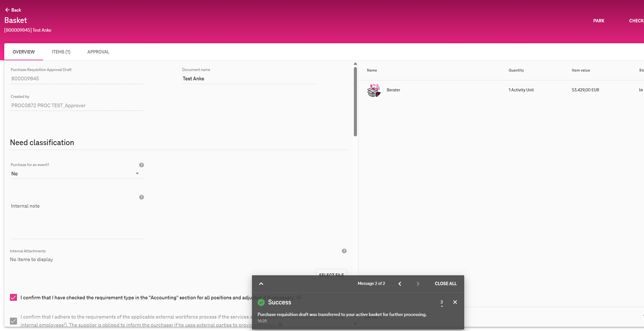This screenshot has width=644, height=331.
Task: Open the Purchase for an event dropdown
Action: point(77,174)
